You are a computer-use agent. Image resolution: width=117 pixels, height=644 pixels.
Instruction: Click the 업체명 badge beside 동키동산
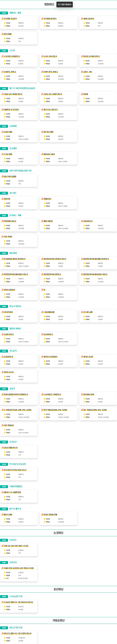(x=4, y=442)
